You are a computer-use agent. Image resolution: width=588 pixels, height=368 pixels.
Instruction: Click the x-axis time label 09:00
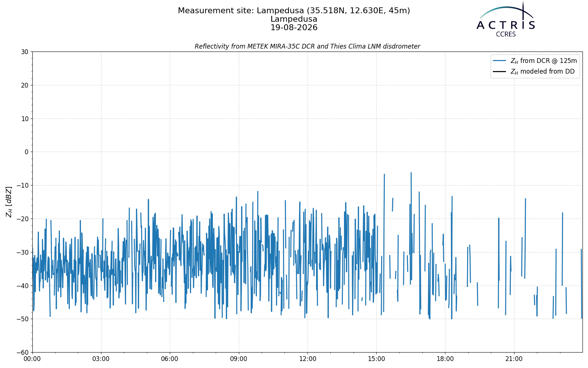pyautogui.click(x=239, y=359)
